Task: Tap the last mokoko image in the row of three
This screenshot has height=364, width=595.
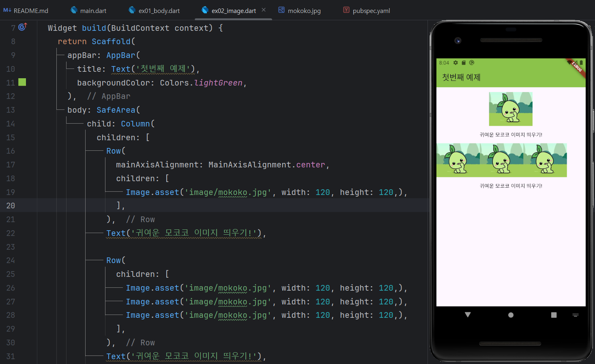Action: click(545, 160)
